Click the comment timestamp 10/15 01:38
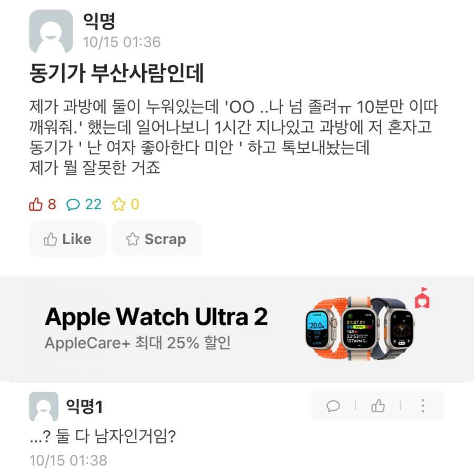 [x=68, y=460]
